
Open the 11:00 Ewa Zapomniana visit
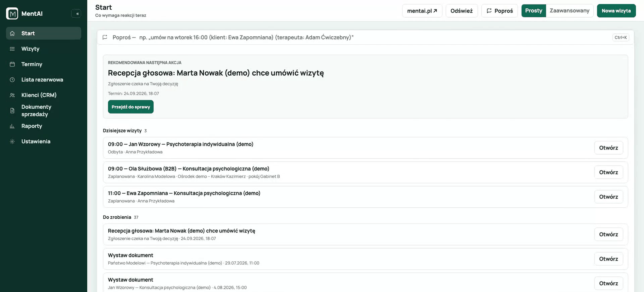click(x=609, y=197)
